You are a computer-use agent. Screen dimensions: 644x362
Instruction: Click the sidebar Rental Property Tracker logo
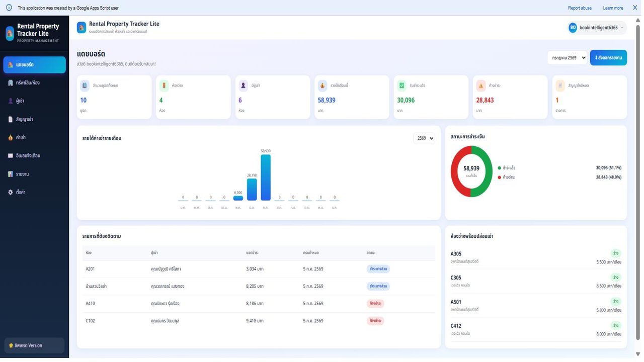tap(10, 33)
